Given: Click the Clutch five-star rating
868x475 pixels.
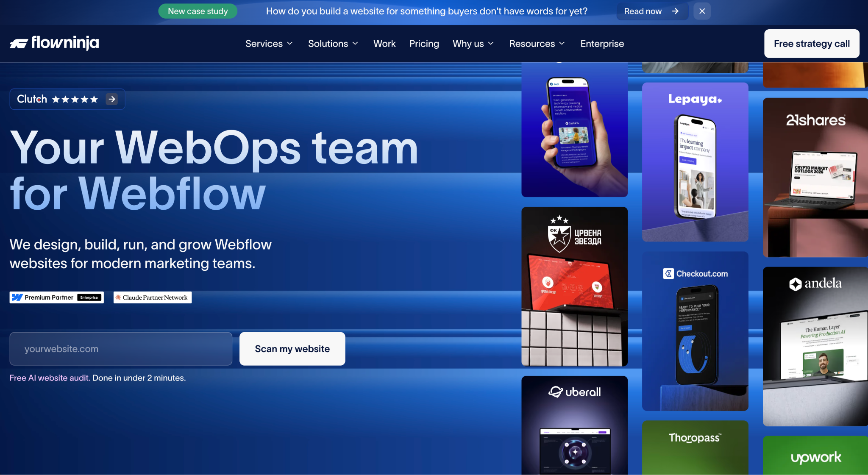Looking at the screenshot, I should (75, 99).
